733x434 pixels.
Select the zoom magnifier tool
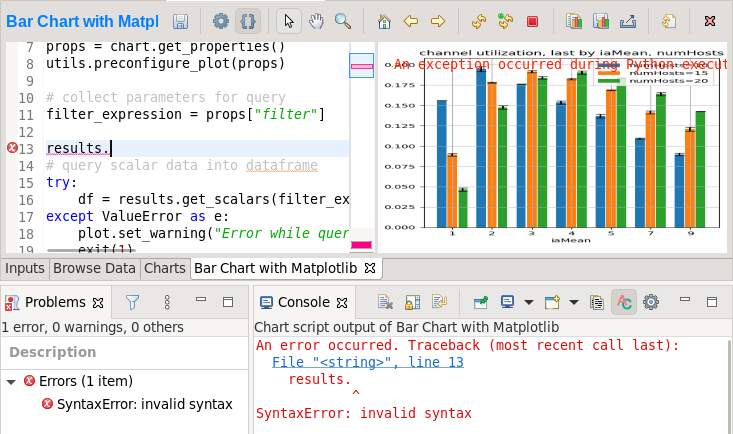pos(343,22)
